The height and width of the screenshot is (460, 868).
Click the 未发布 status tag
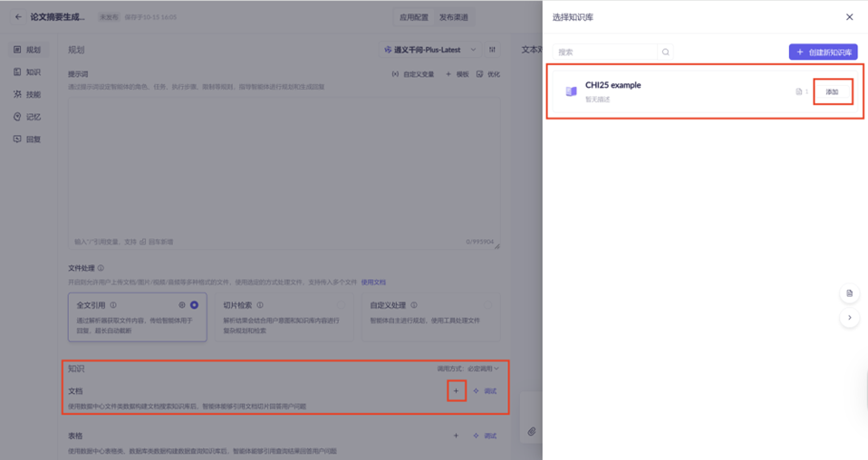pyautogui.click(x=109, y=17)
